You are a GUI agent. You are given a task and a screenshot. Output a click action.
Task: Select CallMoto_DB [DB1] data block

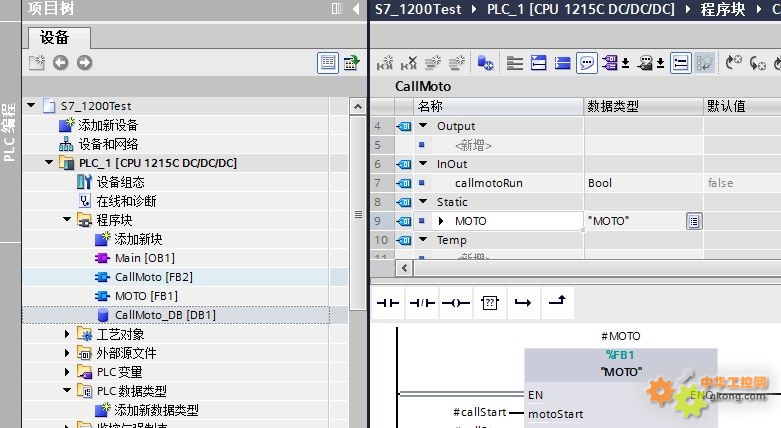click(x=165, y=315)
